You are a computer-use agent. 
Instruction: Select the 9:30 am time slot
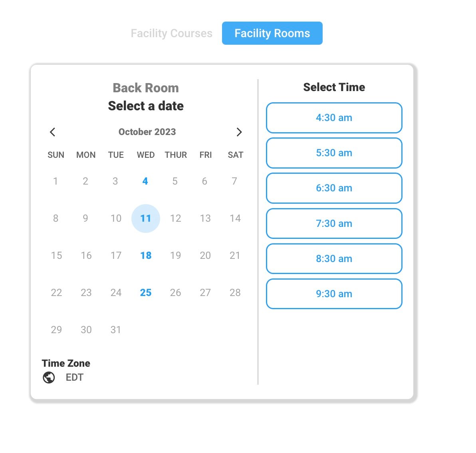click(x=334, y=294)
